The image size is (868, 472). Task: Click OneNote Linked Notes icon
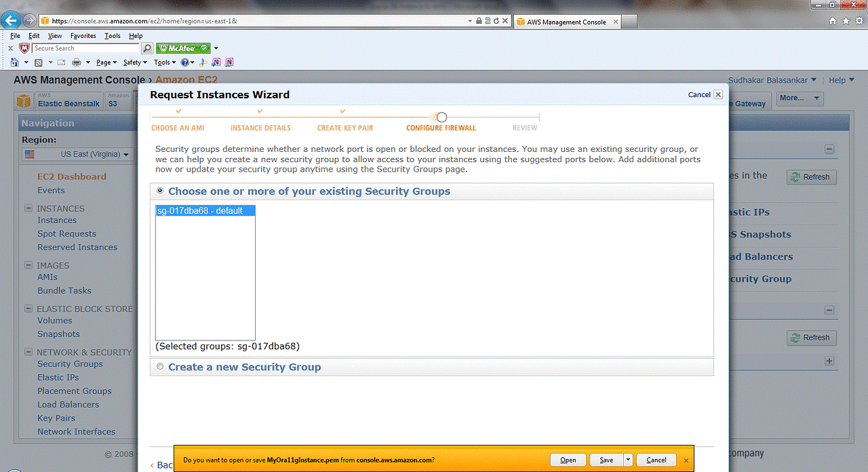[229, 62]
